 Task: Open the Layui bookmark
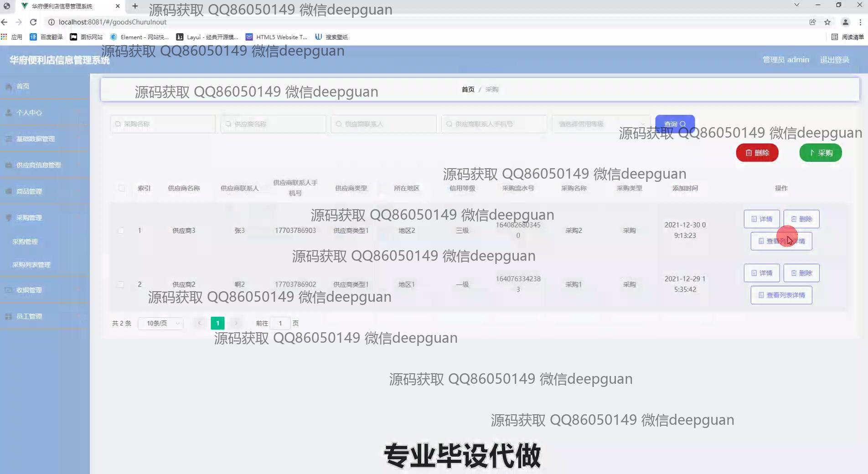pos(207,37)
